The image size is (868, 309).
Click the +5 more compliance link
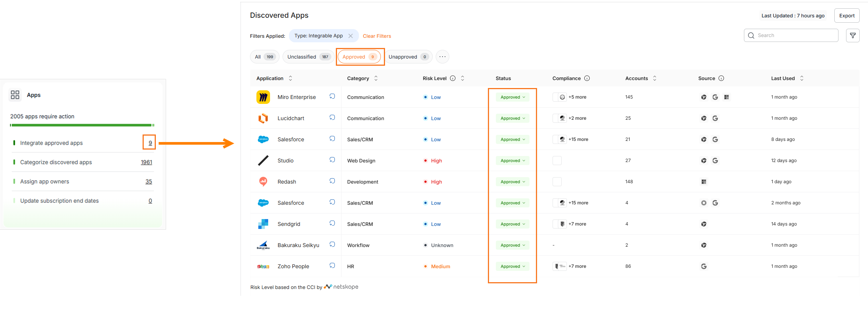577,97
